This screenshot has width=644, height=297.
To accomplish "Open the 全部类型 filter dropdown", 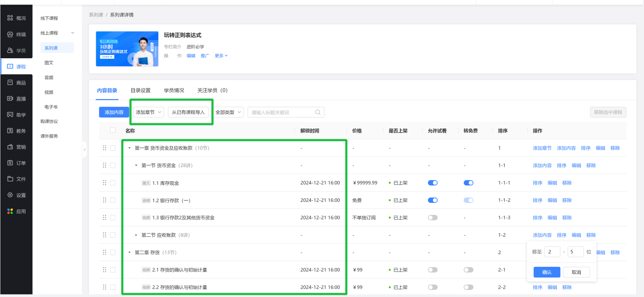I will point(228,112).
